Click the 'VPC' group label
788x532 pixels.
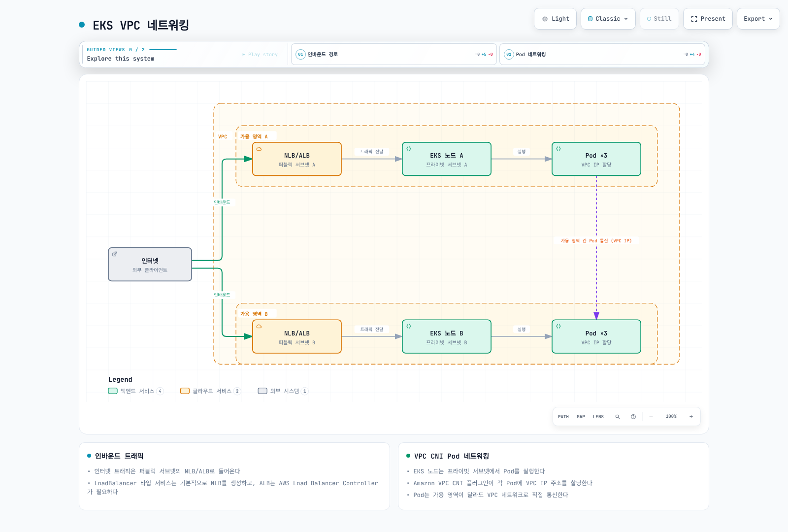223,137
